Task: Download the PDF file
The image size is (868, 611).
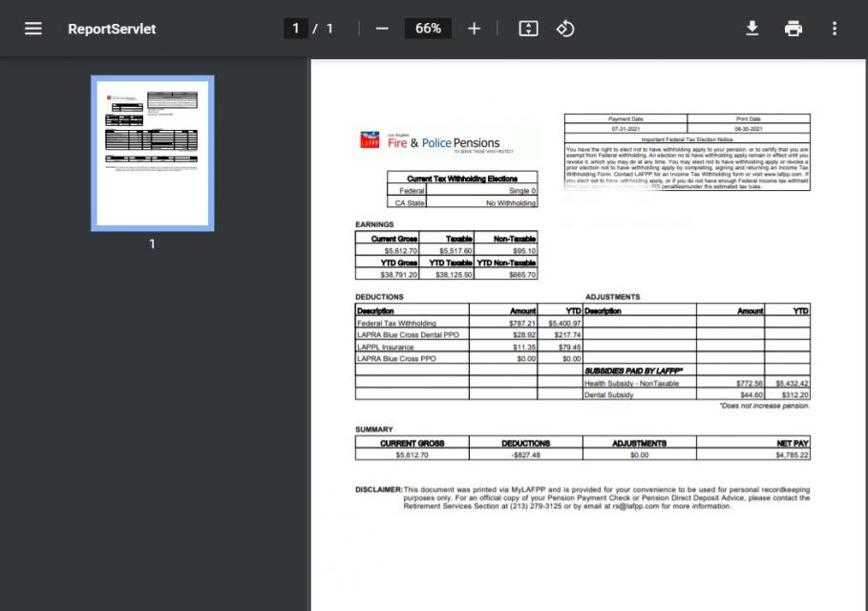Action: click(752, 29)
